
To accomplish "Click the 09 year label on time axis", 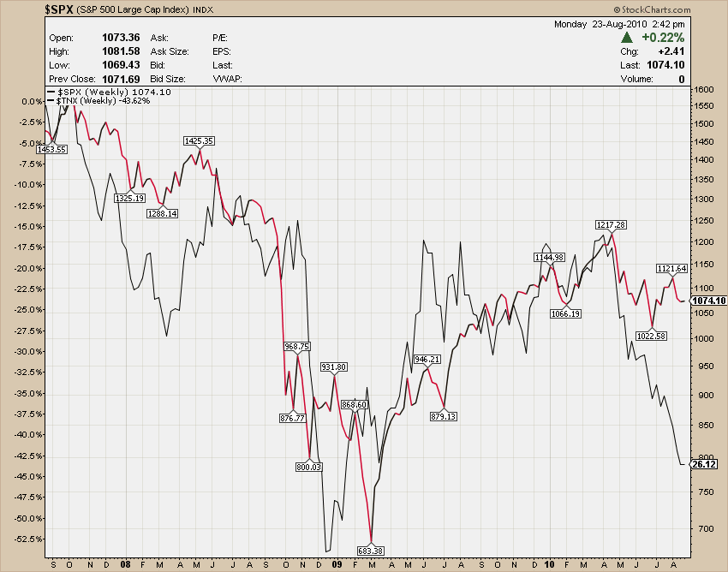I will click(x=337, y=565).
